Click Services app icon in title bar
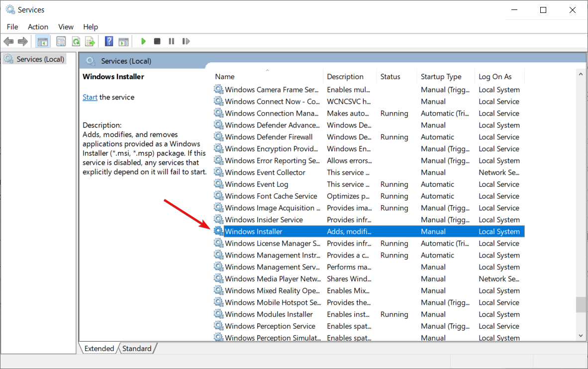588x369 pixels. pyautogui.click(x=10, y=9)
